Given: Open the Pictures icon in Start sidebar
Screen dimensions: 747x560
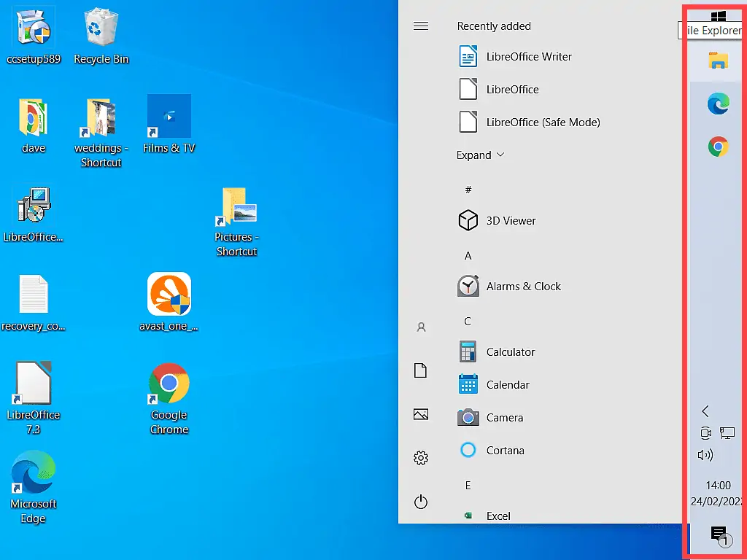Looking at the screenshot, I should 421,414.
